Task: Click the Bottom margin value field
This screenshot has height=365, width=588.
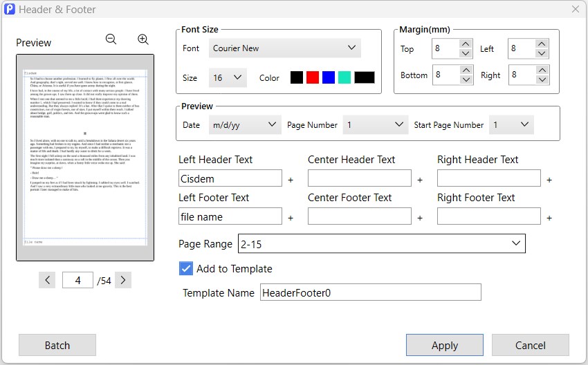Action: pos(446,75)
